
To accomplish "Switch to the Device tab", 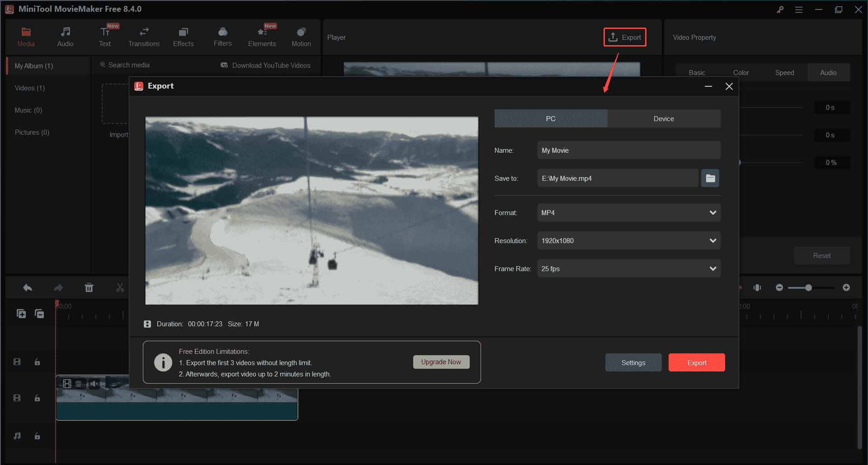I will click(664, 118).
